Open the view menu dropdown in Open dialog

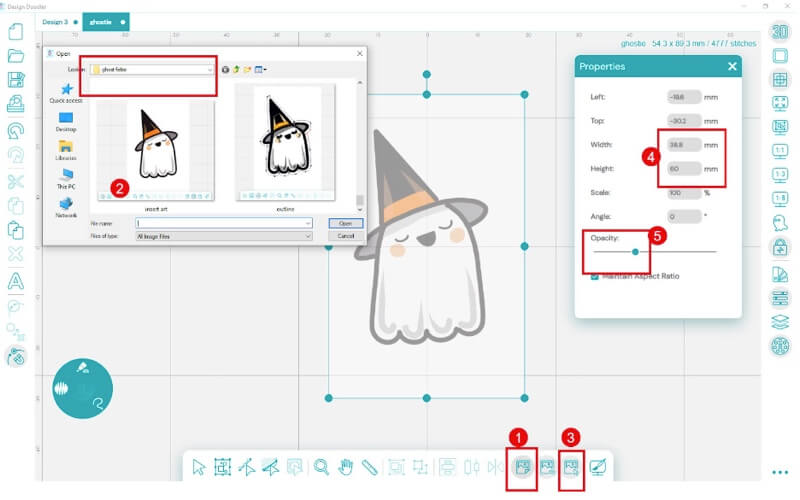(x=261, y=69)
